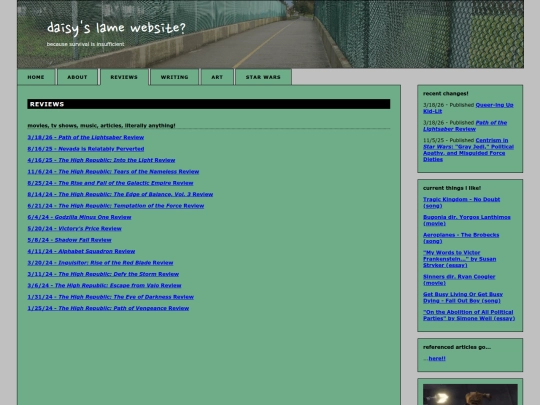Click the "here!!" referenced articles link
Screen dimensions: 540x405
437,359
